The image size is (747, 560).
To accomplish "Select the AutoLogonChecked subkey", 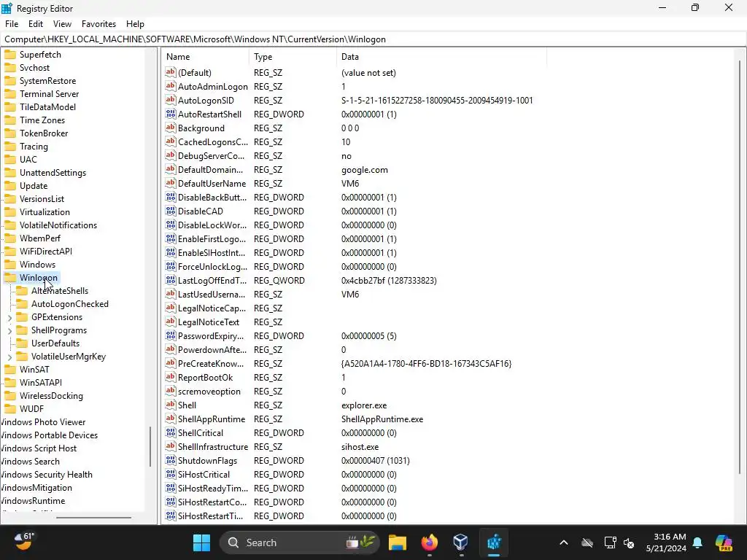I will [69, 304].
